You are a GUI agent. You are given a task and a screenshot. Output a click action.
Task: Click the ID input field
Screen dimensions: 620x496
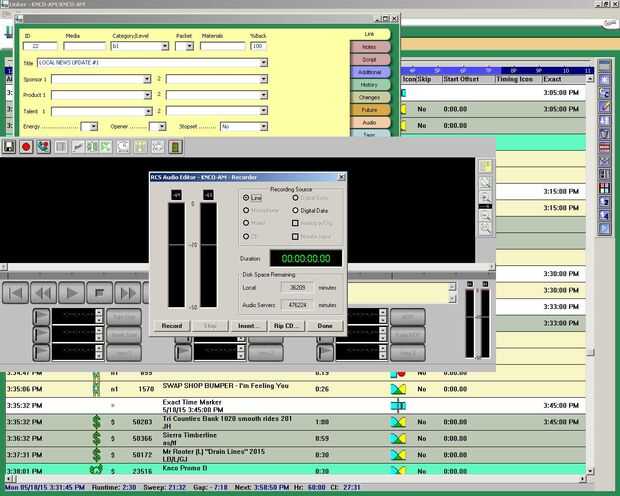pyautogui.click(x=40, y=46)
